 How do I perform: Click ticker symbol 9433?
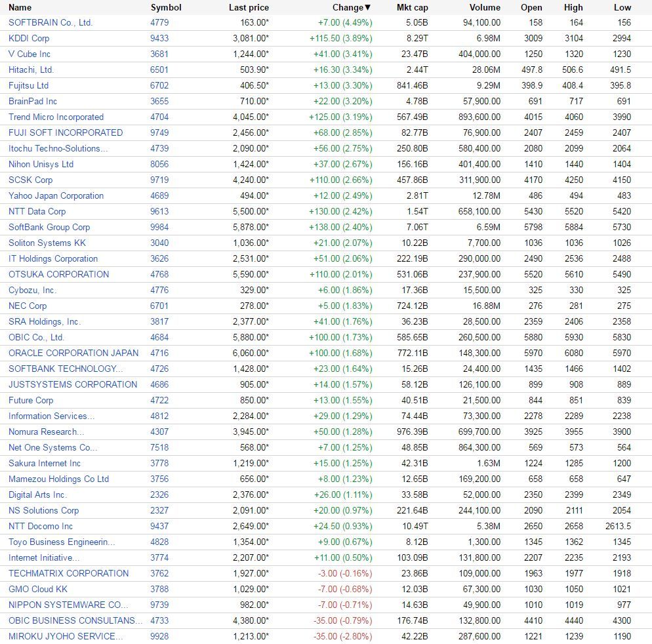[159, 38]
